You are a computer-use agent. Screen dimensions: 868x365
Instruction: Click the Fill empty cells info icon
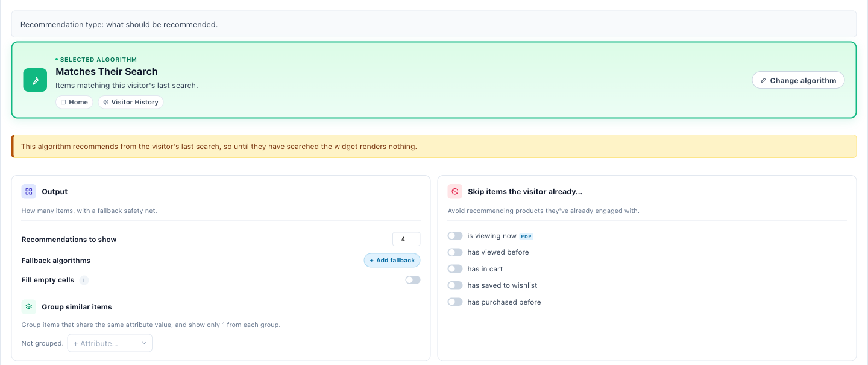pos(84,280)
